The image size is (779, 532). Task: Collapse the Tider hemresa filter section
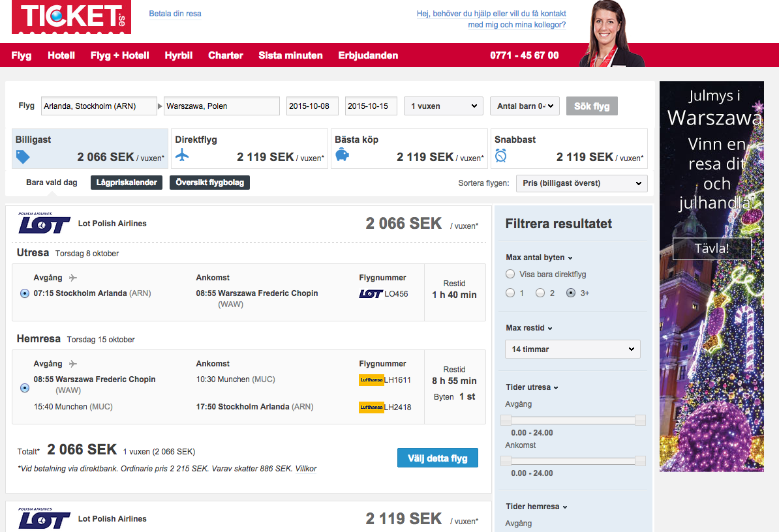click(536, 507)
